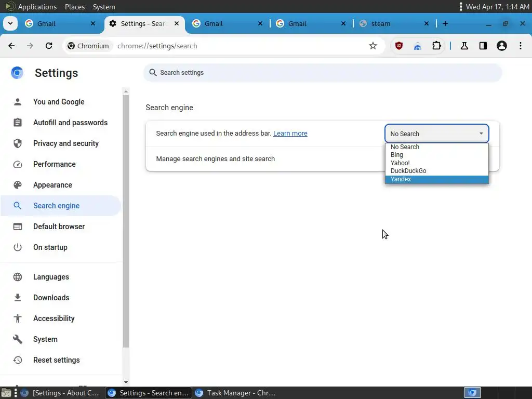Click the browser back arrow
The image size is (532, 399).
tap(11, 46)
